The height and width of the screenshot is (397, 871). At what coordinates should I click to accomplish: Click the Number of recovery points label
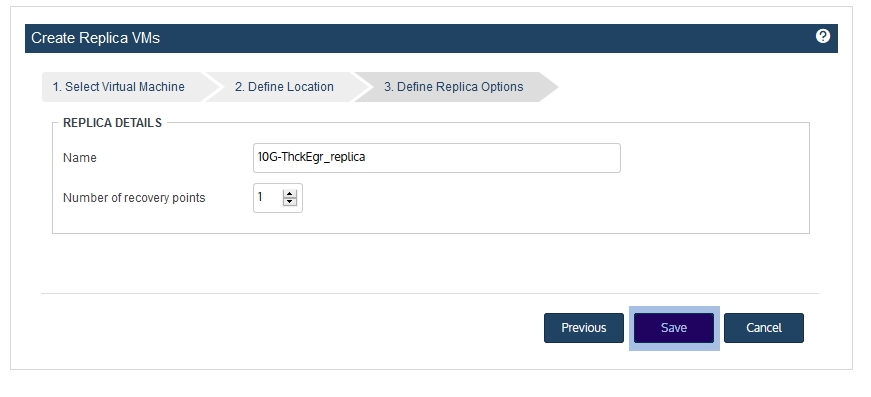tap(134, 198)
